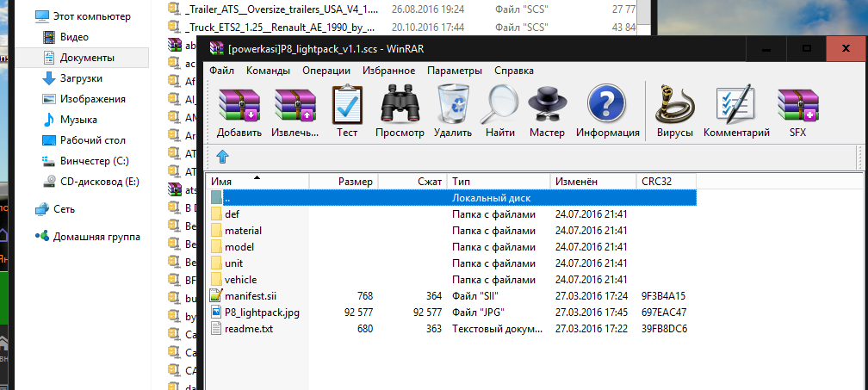The image size is (868, 390).
Task: Select Рабочий стол in Explorer sidebar
Action: 84,140
